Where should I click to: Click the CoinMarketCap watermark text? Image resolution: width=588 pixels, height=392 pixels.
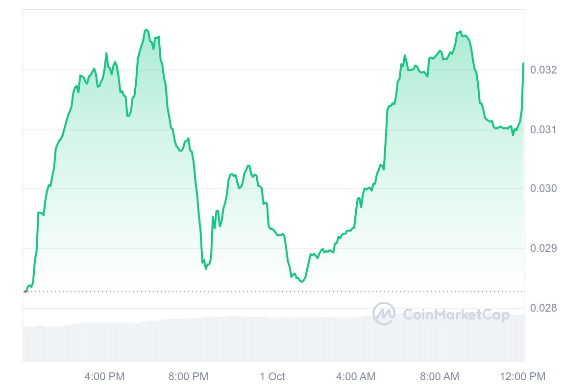tap(456, 315)
